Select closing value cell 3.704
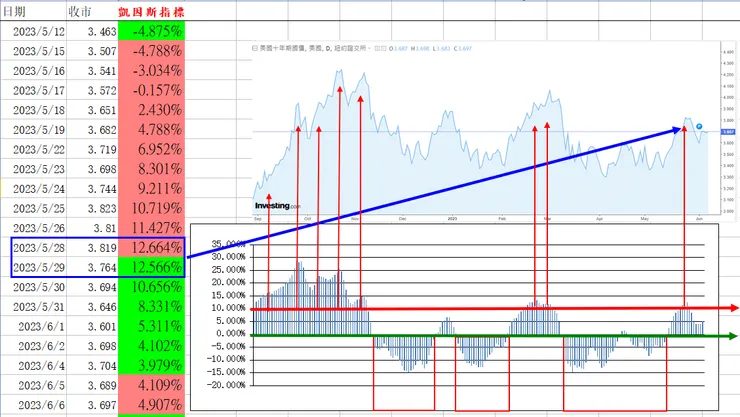This screenshot has width=740, height=417. click(x=92, y=366)
